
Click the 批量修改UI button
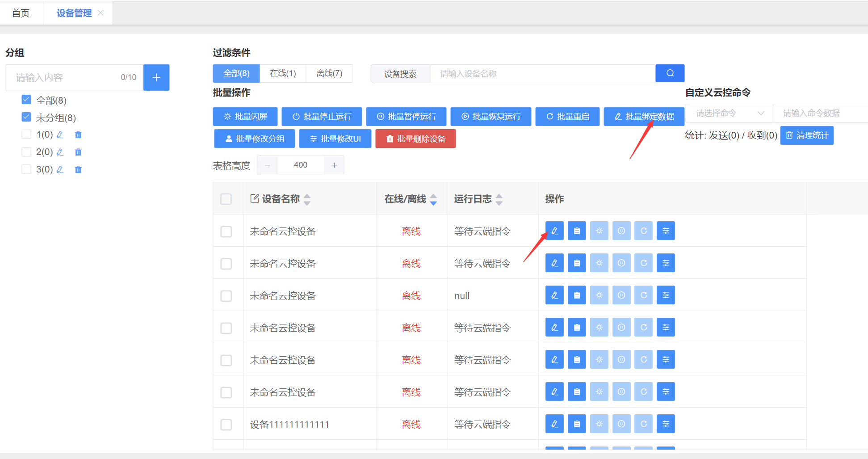coord(335,139)
